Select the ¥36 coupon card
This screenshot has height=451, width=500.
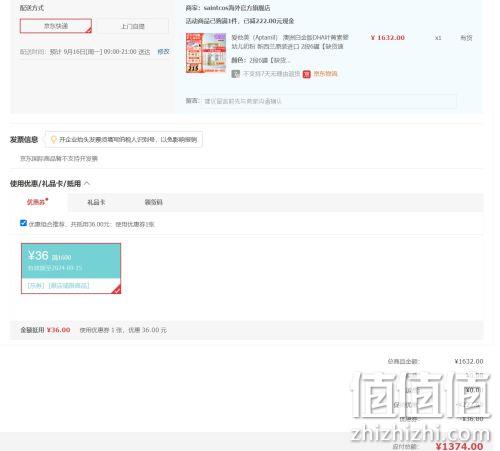pyautogui.click(x=71, y=268)
